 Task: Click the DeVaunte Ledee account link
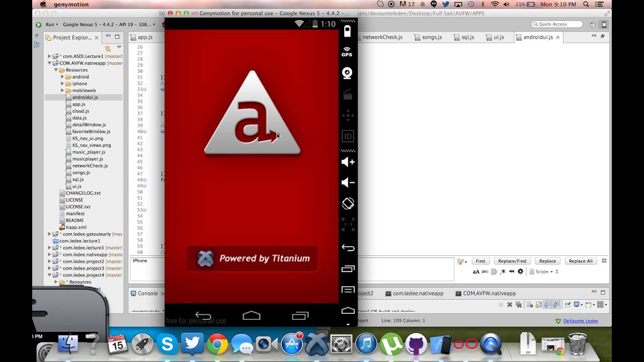point(581,321)
